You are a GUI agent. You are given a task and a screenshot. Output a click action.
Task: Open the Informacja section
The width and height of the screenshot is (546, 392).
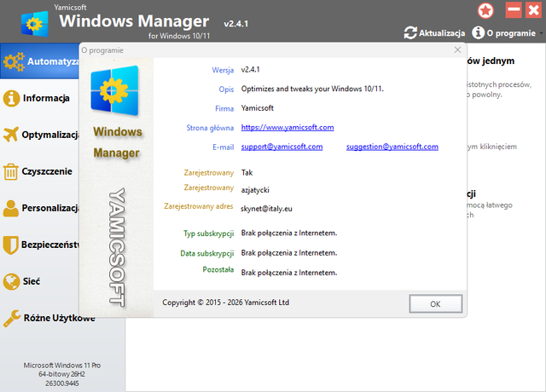click(46, 98)
